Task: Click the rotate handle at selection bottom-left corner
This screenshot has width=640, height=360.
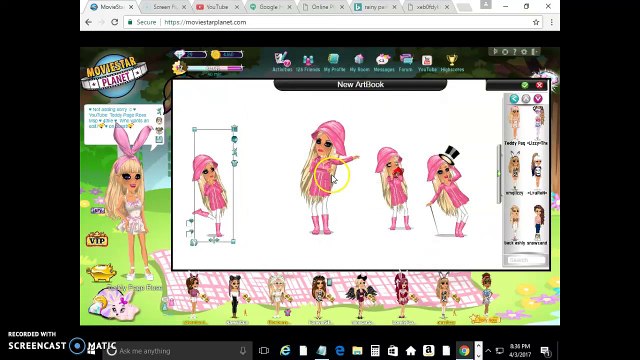Action: [x=194, y=242]
